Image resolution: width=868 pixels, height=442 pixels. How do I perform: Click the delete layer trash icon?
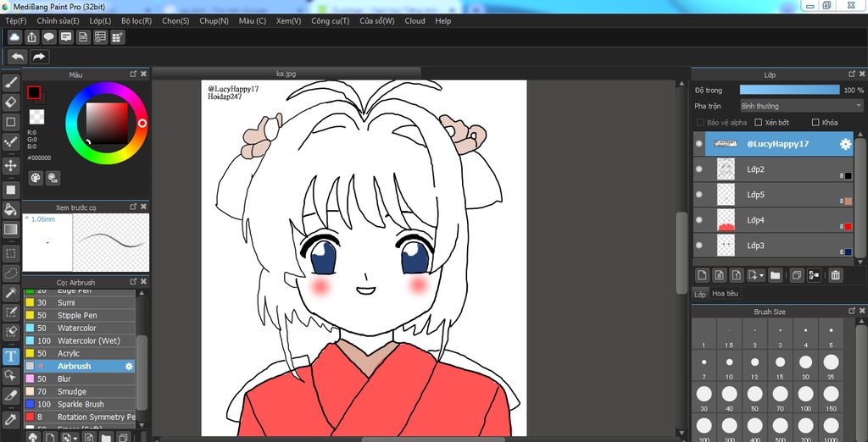click(835, 275)
